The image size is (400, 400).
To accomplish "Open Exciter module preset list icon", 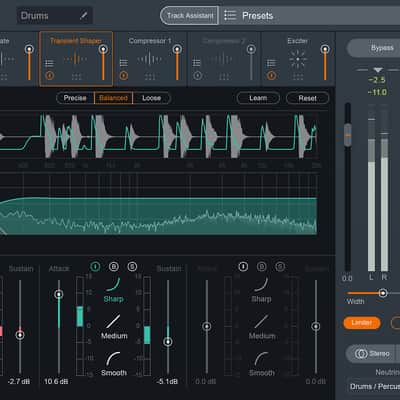I will pyautogui.click(x=271, y=63).
